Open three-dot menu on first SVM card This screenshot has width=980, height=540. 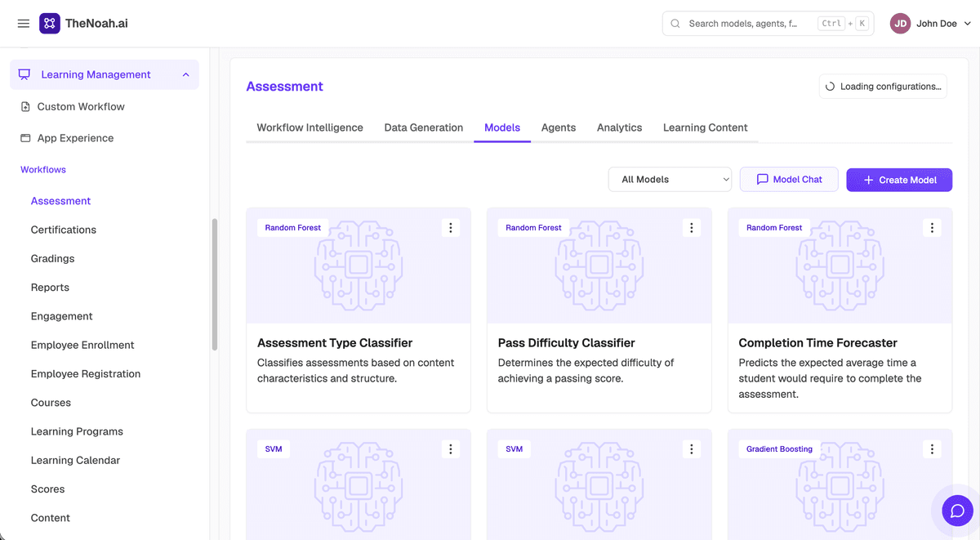pyautogui.click(x=451, y=449)
